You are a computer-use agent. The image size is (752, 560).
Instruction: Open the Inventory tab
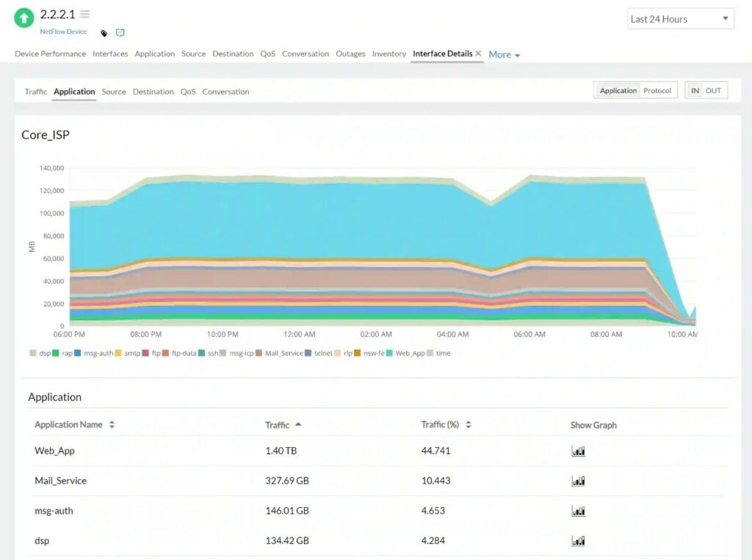(389, 54)
